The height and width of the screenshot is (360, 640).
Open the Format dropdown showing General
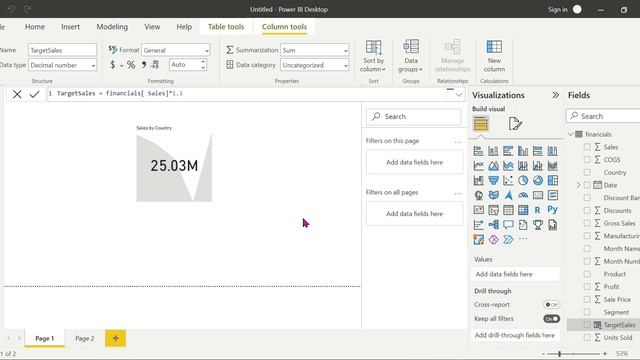tap(176, 50)
